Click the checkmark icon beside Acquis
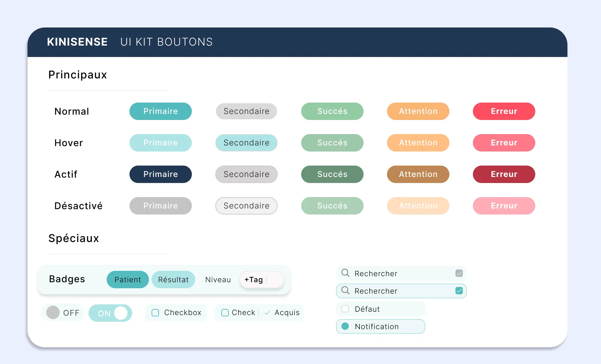Screen dimensions: 601x364 coord(267,313)
